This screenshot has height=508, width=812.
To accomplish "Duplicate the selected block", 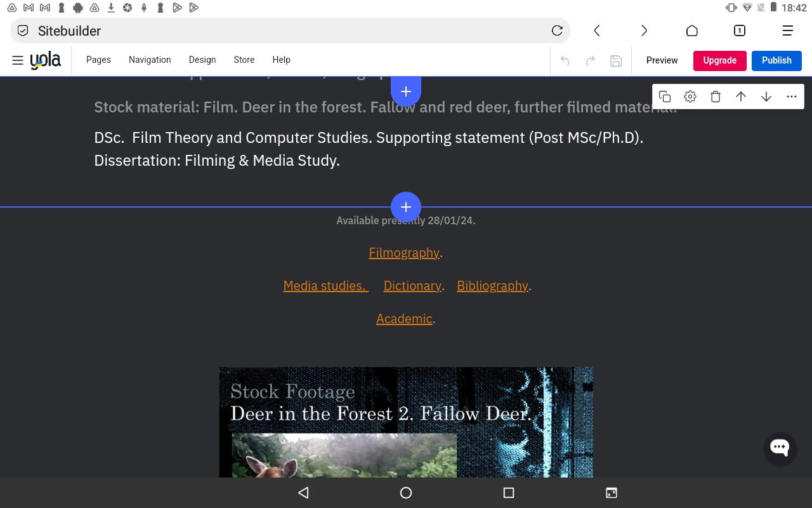I will click(x=665, y=97).
